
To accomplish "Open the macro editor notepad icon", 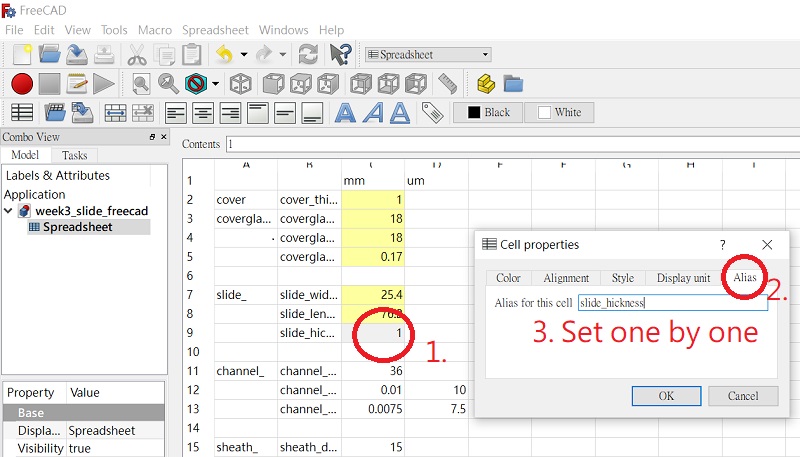I will point(77,84).
